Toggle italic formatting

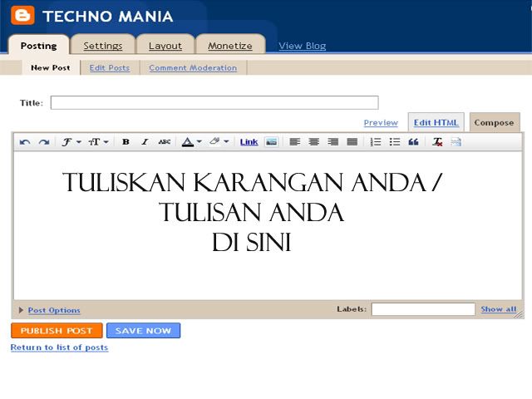click(145, 142)
